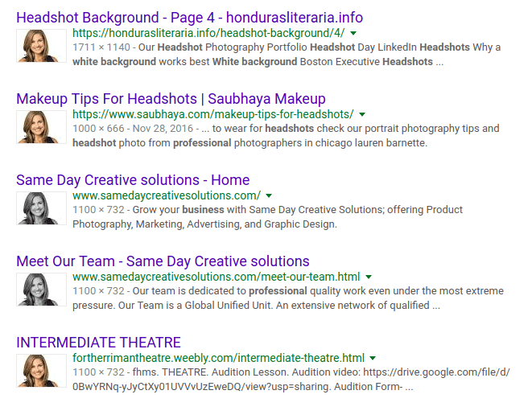Expand dropdown arrow next to saubhaya.com URL
The height and width of the screenshot is (415, 532).
coord(362,114)
